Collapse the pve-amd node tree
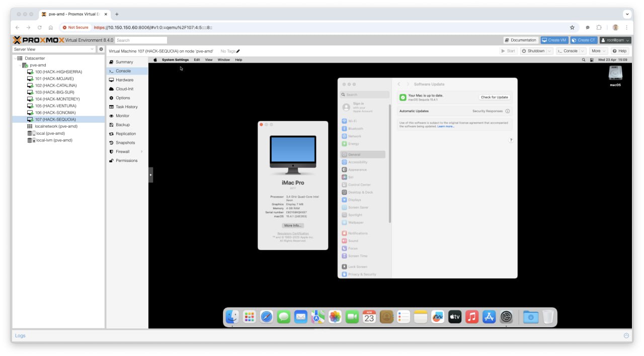 click(20, 65)
